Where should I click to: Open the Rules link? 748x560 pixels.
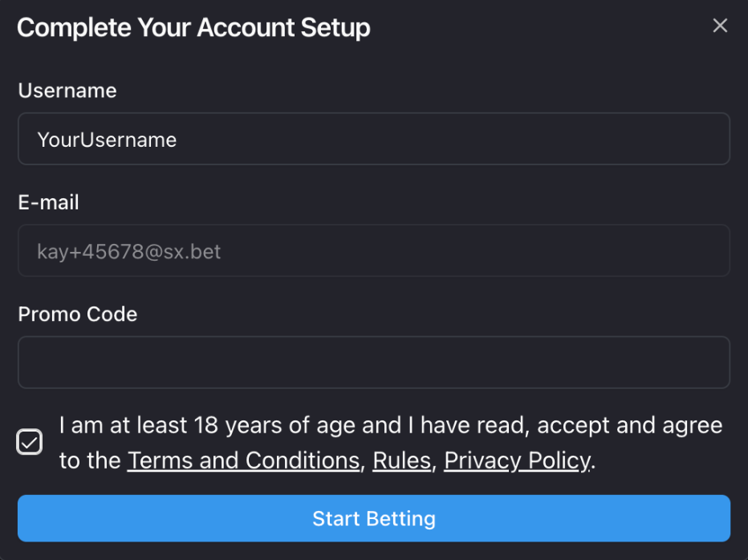401,461
